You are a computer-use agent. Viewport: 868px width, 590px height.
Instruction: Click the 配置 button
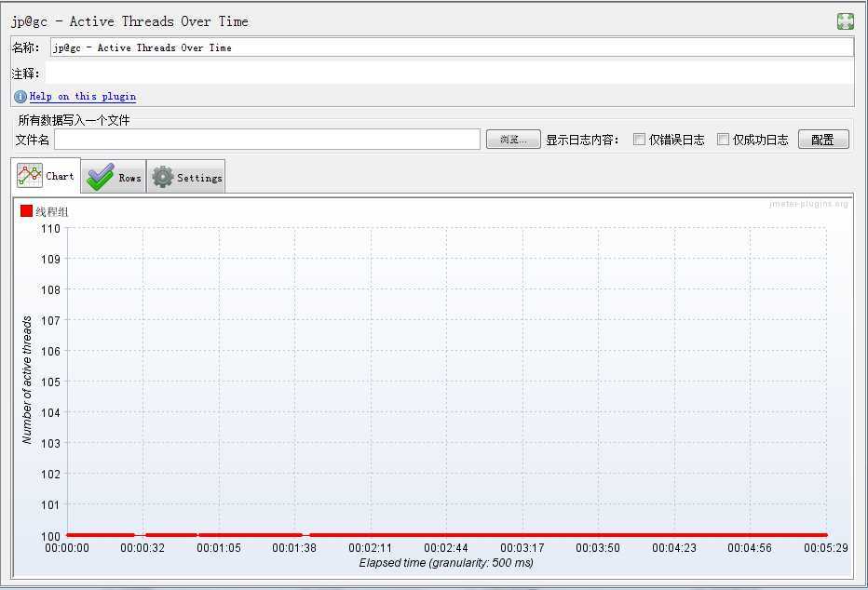(x=823, y=140)
